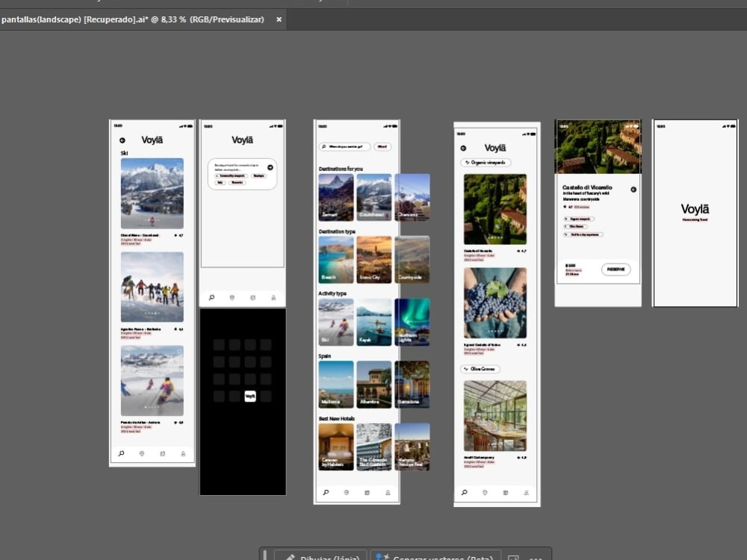Click the pill button beside the search field

pos(382,146)
